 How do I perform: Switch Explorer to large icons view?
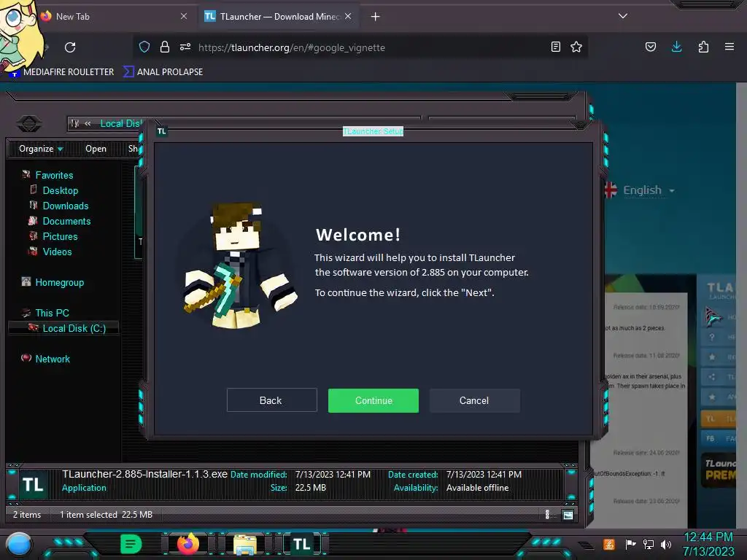pos(568,514)
